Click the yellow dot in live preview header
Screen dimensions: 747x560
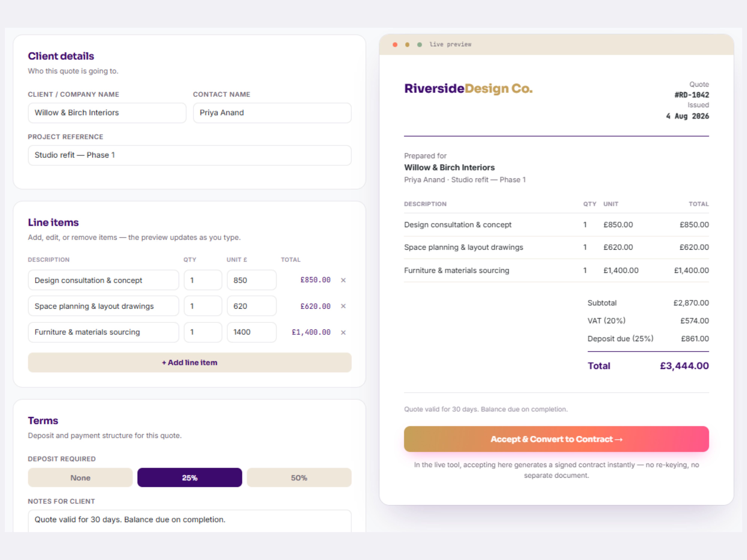(407, 45)
